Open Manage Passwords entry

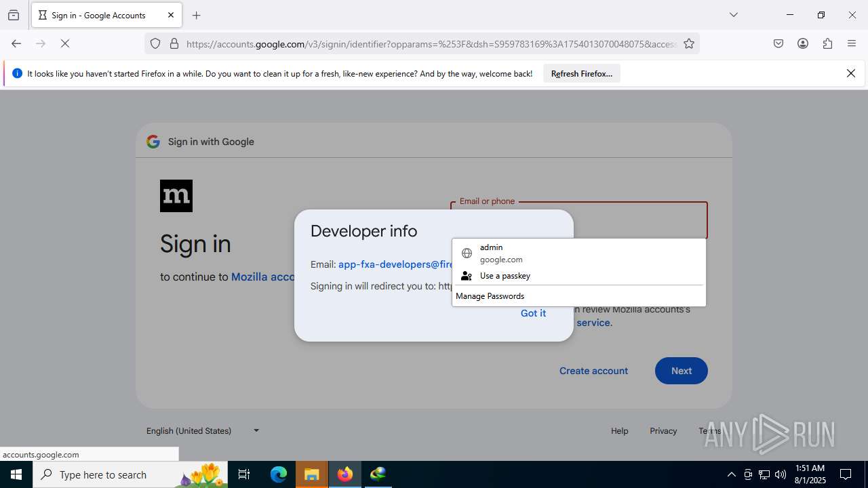(x=579, y=296)
